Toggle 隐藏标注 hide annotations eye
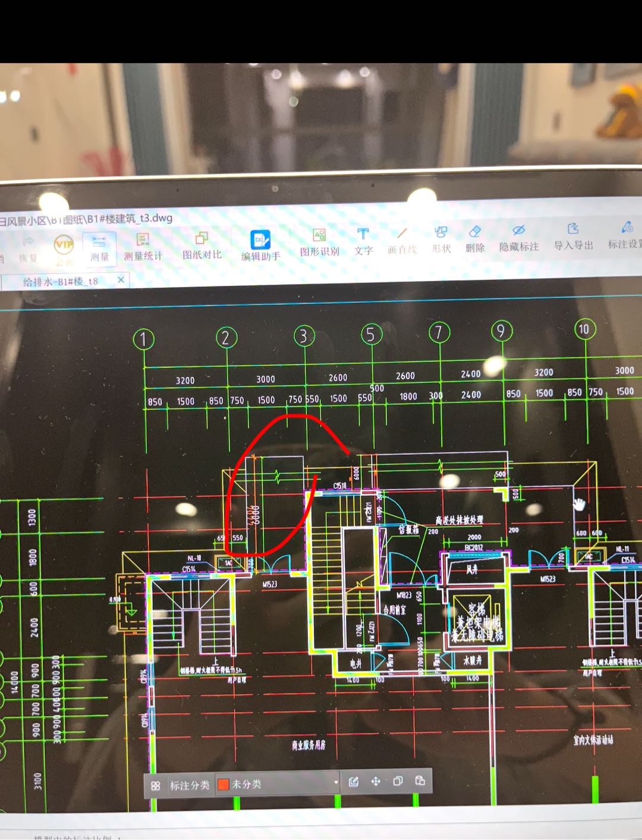This screenshot has width=642, height=840. click(519, 238)
